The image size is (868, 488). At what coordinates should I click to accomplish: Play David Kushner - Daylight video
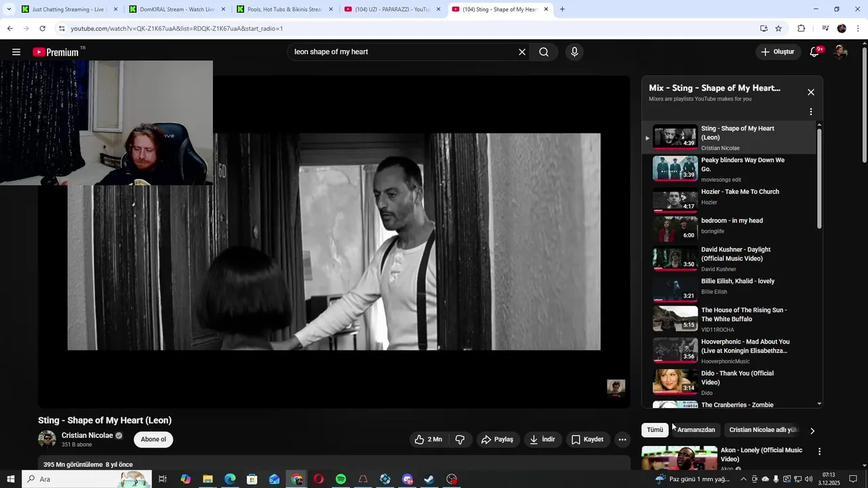[729, 259]
